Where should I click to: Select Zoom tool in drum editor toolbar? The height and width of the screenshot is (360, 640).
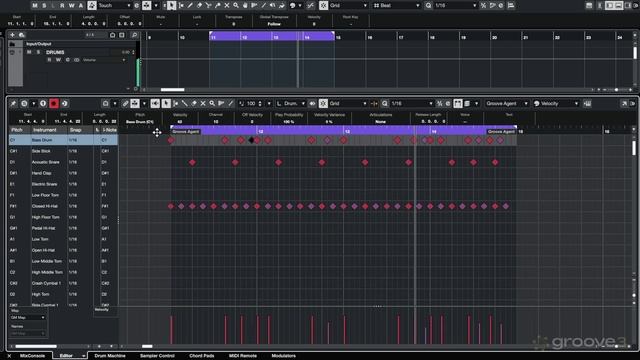(212, 104)
